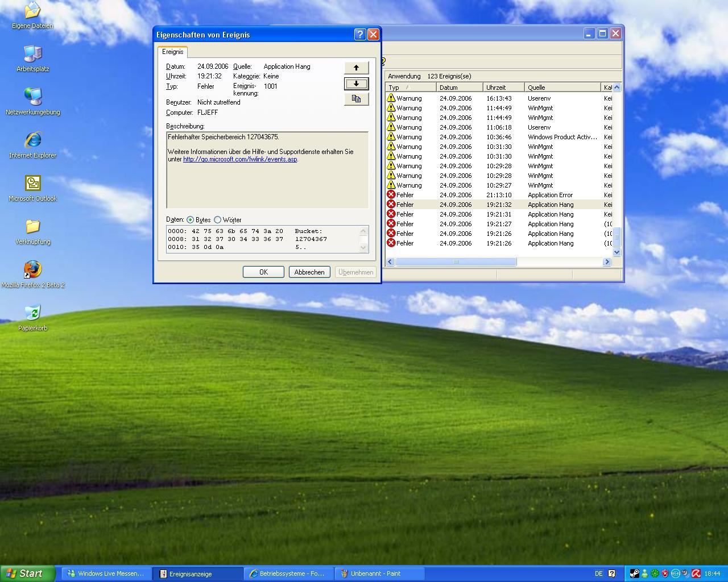The image size is (728, 582).
Task: Click Abbrechen button
Action: (x=309, y=272)
